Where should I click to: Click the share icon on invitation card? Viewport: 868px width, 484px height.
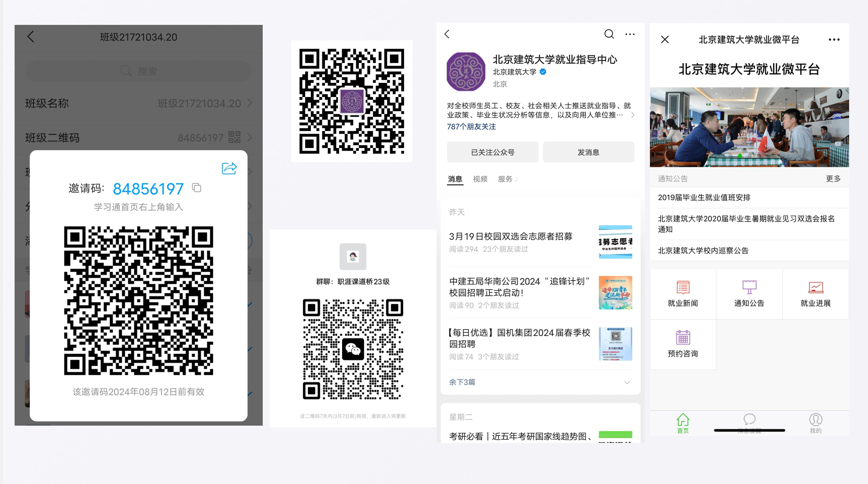(229, 168)
